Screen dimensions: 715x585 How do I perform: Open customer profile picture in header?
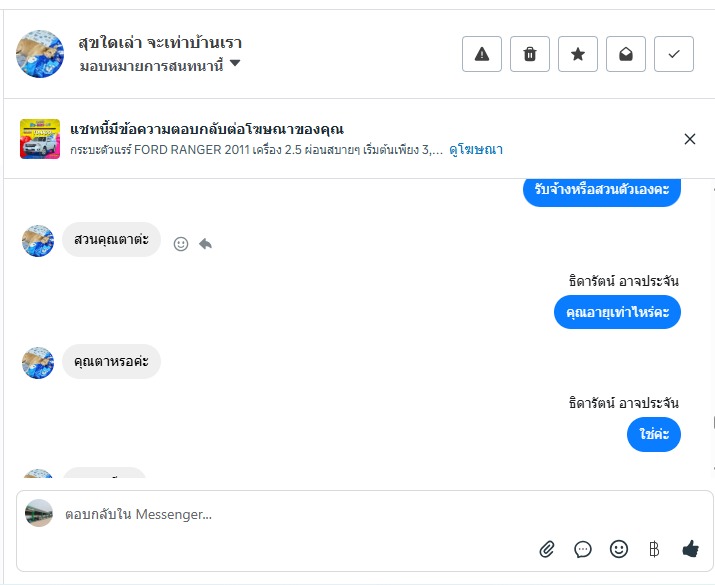[x=40, y=54]
